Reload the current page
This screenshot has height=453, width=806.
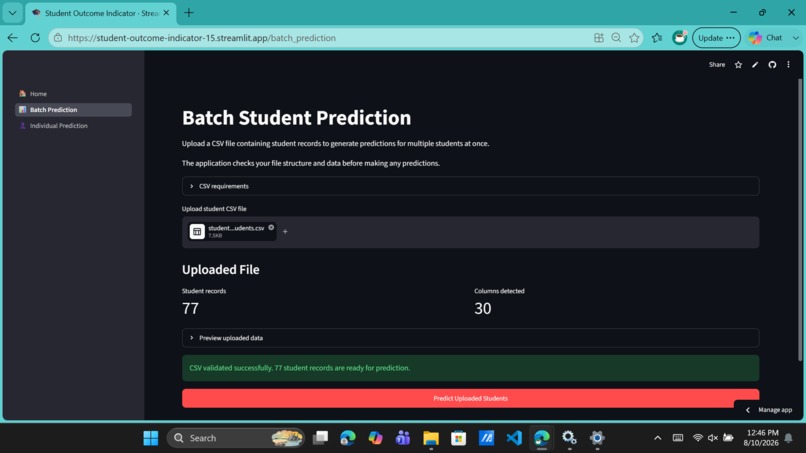pos(35,38)
